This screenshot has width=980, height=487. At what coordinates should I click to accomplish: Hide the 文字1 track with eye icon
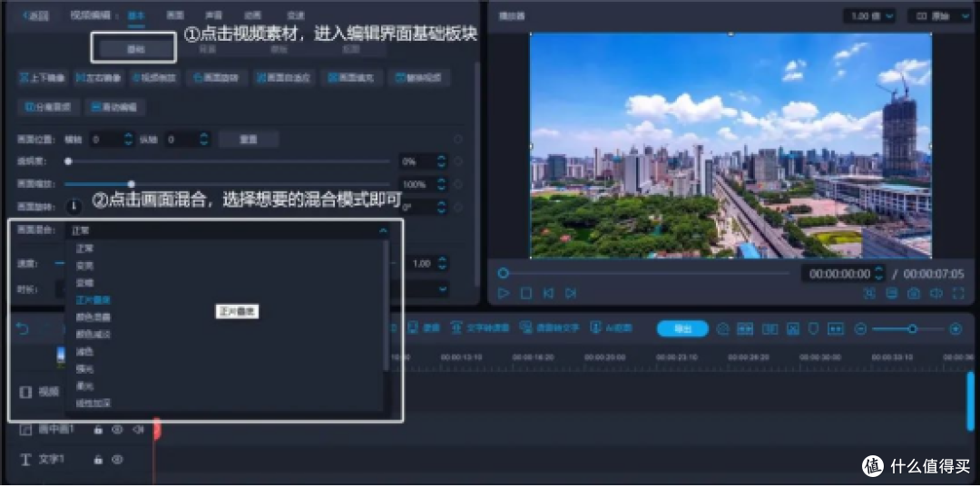coord(117,460)
